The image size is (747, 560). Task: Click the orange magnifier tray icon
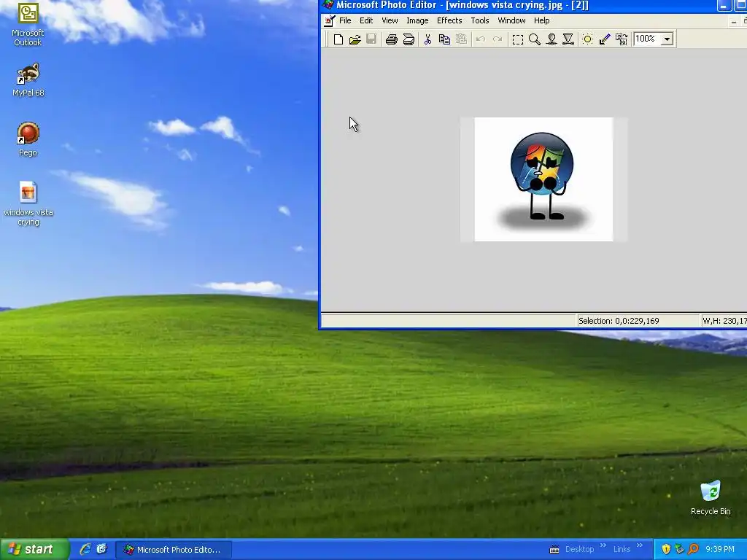[693, 549]
